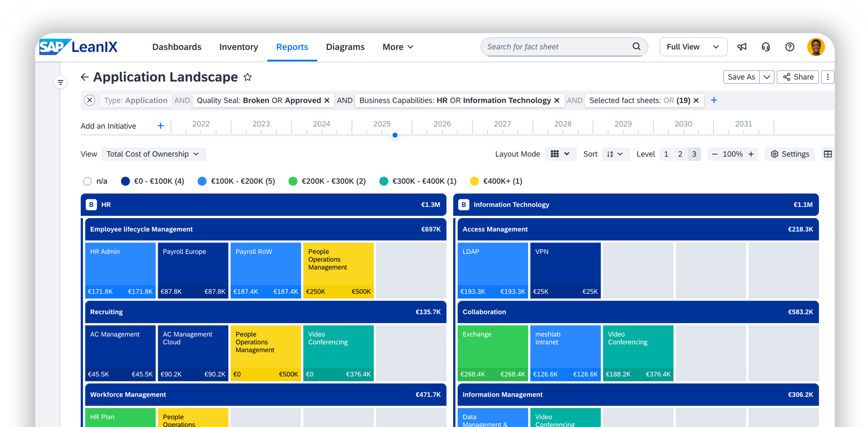Open report Settings
The width and height of the screenshot is (868, 427).
[x=790, y=154]
